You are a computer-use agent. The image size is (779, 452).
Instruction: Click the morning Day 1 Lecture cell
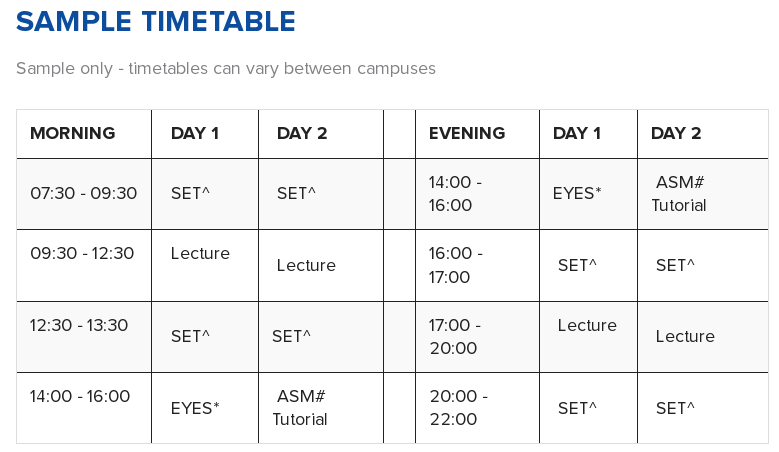200,253
